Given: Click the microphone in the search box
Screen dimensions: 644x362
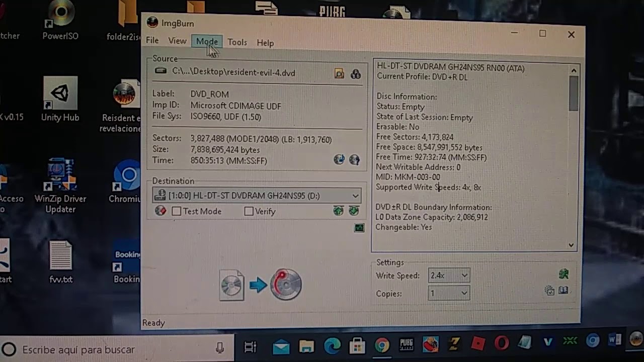Looking at the screenshot, I should pyautogui.click(x=219, y=348).
